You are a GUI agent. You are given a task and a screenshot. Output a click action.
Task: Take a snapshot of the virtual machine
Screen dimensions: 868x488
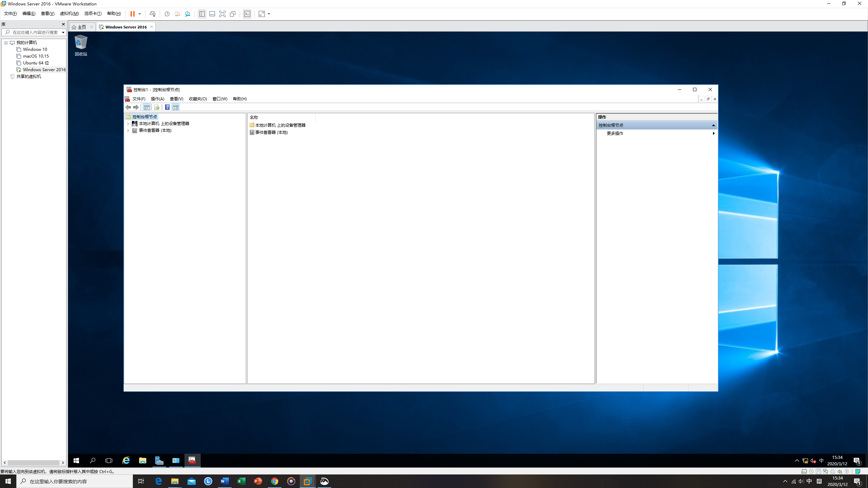pyautogui.click(x=167, y=14)
